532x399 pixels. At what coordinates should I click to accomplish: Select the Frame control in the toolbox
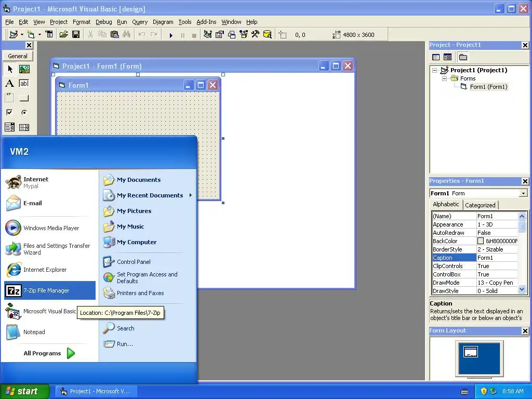(x=10, y=98)
